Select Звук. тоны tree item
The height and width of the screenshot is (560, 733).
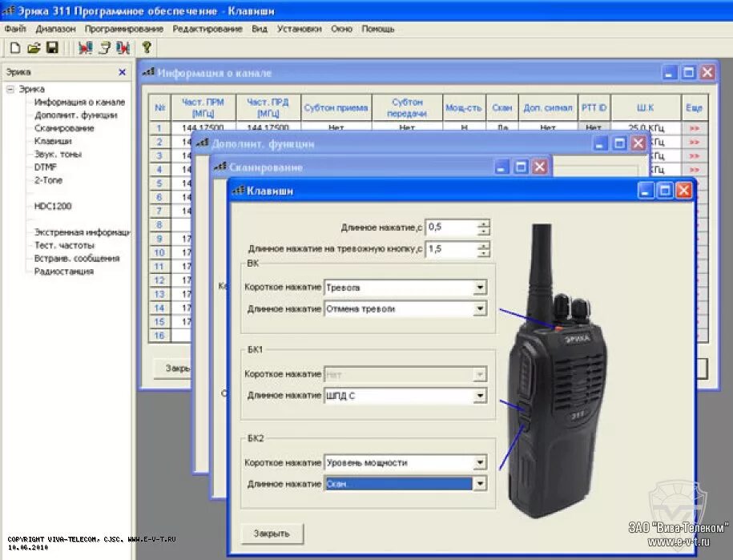point(58,155)
